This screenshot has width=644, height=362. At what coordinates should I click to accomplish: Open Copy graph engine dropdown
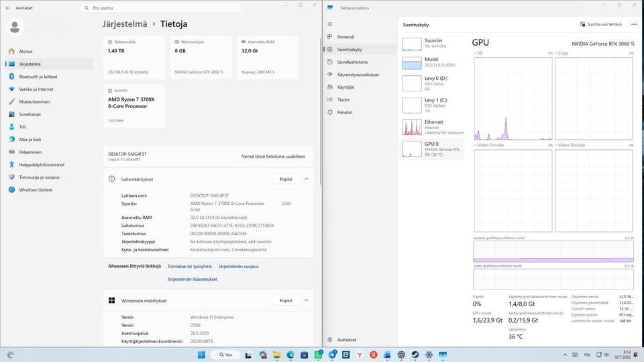tap(561, 53)
